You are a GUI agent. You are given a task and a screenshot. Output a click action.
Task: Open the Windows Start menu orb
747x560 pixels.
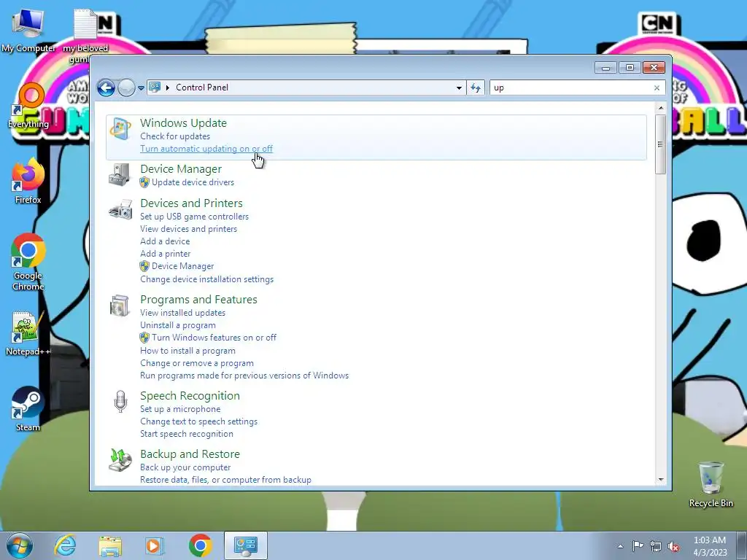click(x=20, y=545)
